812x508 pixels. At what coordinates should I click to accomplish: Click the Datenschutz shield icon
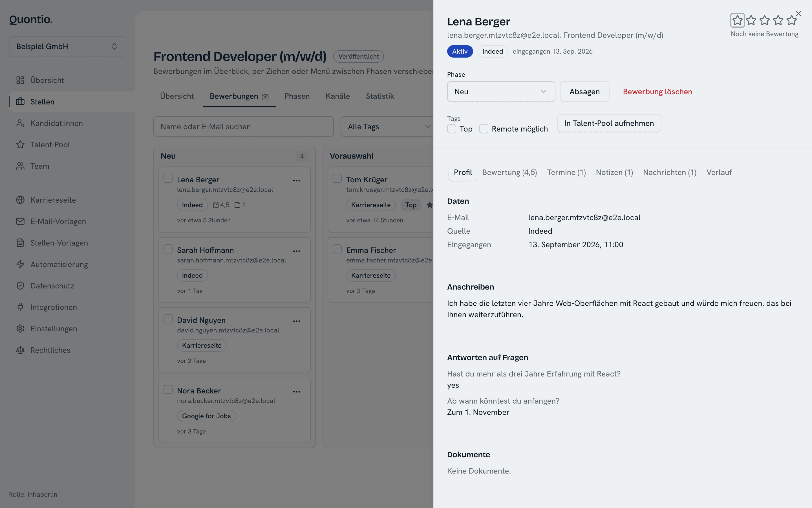click(20, 286)
